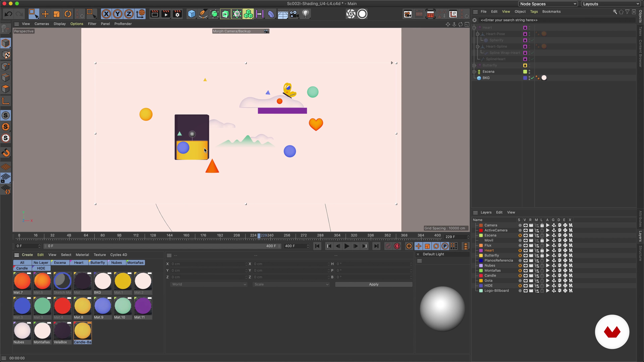This screenshot has width=644, height=362.
Task: Click the Render to Picture Viewer icon
Action: [166, 14]
